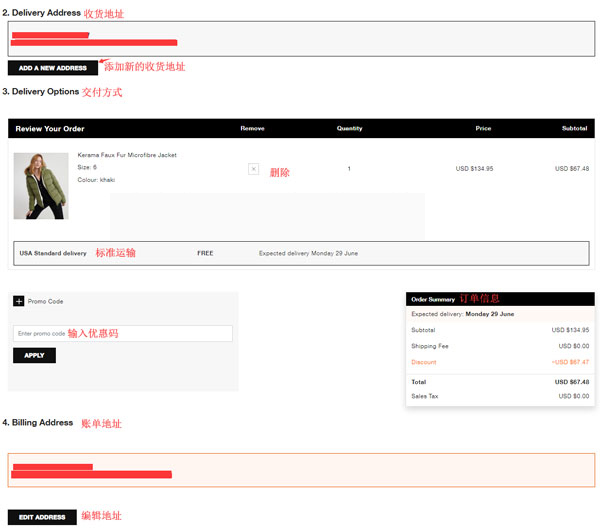Select the saved billing address box

pyautogui.click(x=301, y=470)
